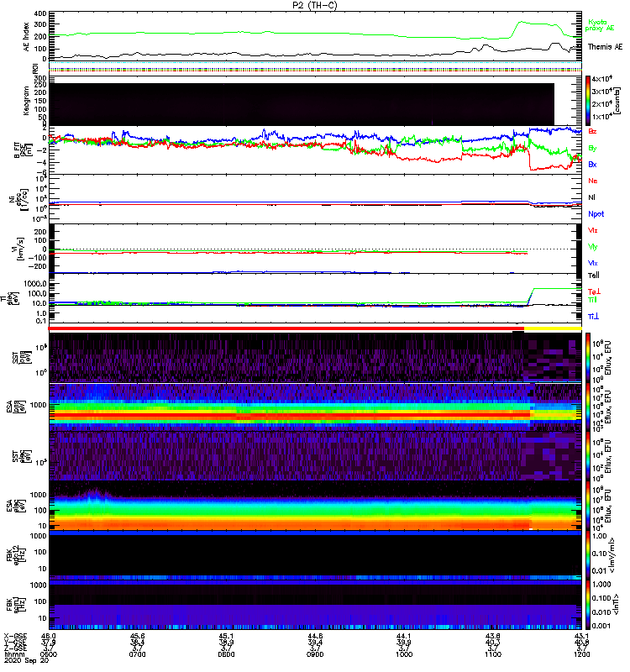Viewport: 630px width, 672px height.
Task: Click the ESA ions Eflux color bar
Action: [x=588, y=407]
